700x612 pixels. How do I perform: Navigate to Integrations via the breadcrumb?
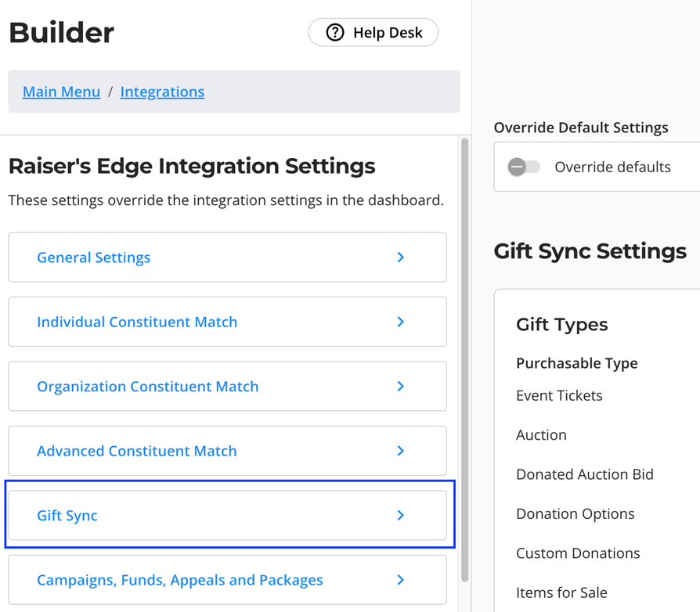pos(162,92)
